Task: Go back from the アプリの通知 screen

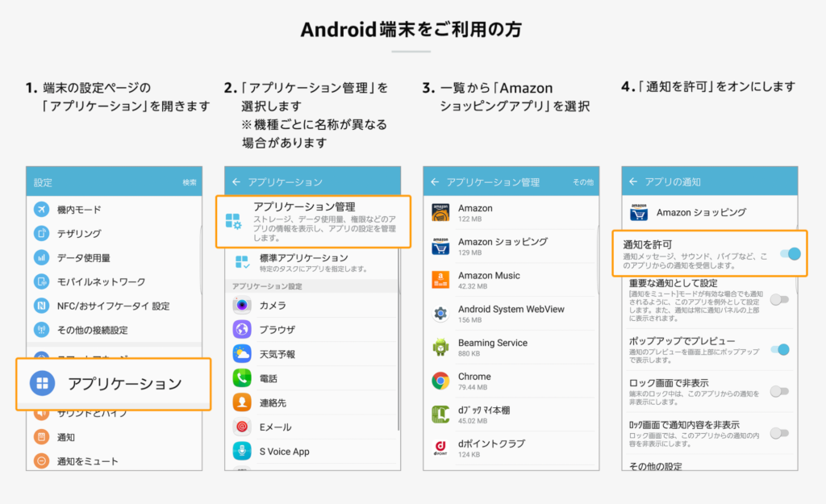Action: pyautogui.click(x=633, y=181)
